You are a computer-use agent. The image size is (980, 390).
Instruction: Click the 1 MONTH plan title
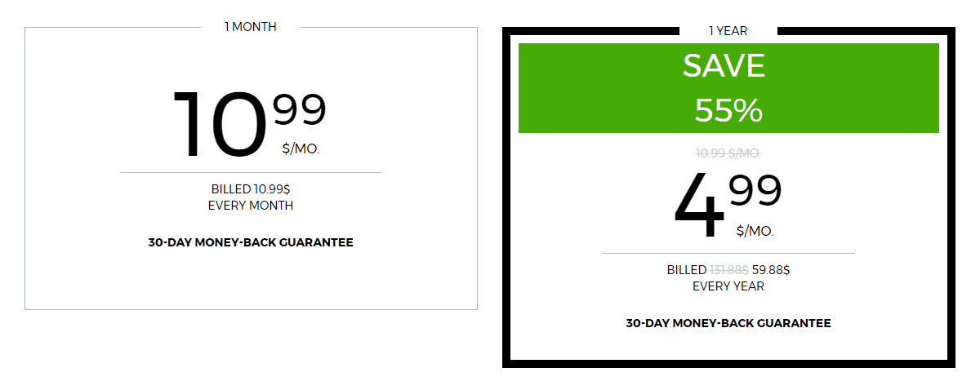[251, 27]
